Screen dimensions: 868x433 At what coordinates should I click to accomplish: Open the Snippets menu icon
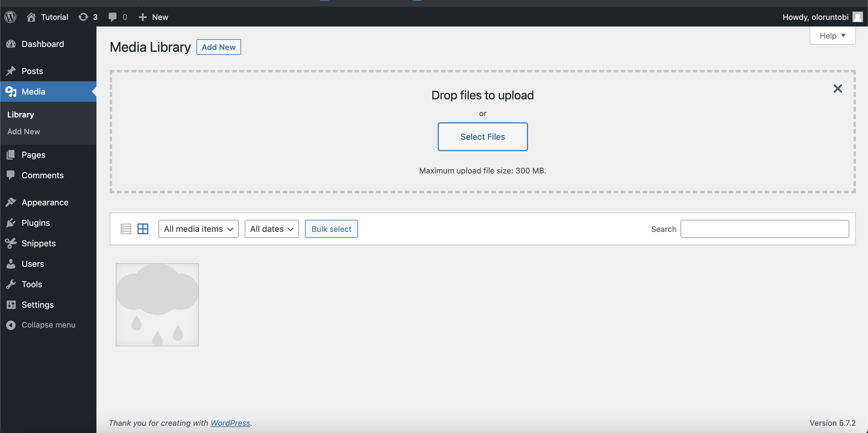point(11,243)
